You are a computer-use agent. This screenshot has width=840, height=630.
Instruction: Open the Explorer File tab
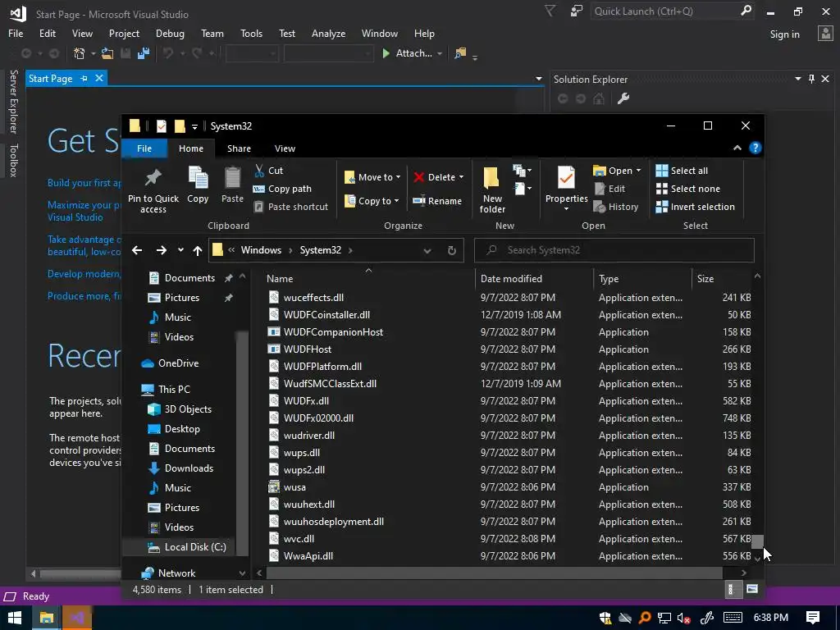[x=144, y=148]
